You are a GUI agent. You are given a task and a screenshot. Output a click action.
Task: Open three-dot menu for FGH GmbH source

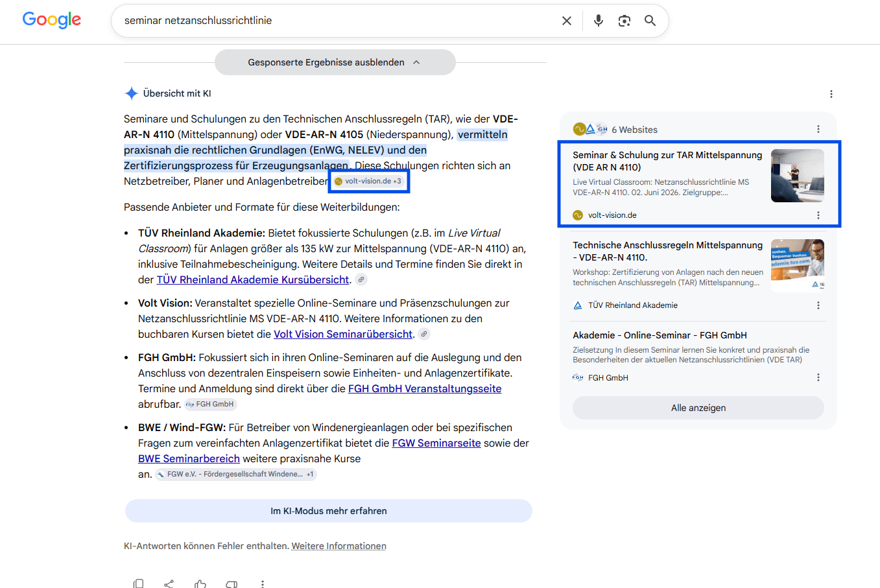coord(818,377)
